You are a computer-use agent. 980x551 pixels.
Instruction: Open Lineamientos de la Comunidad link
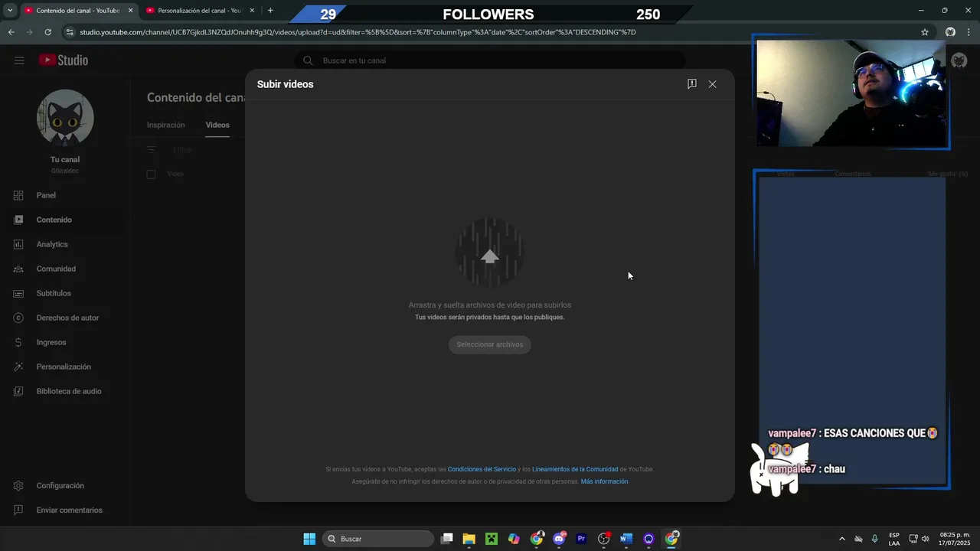click(575, 469)
